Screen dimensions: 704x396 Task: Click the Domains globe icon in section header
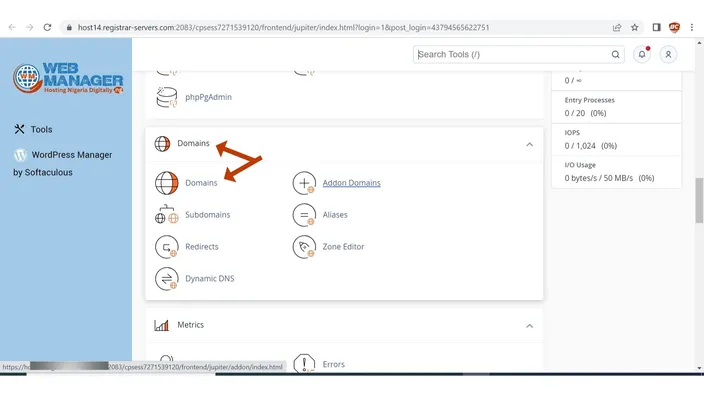point(162,144)
